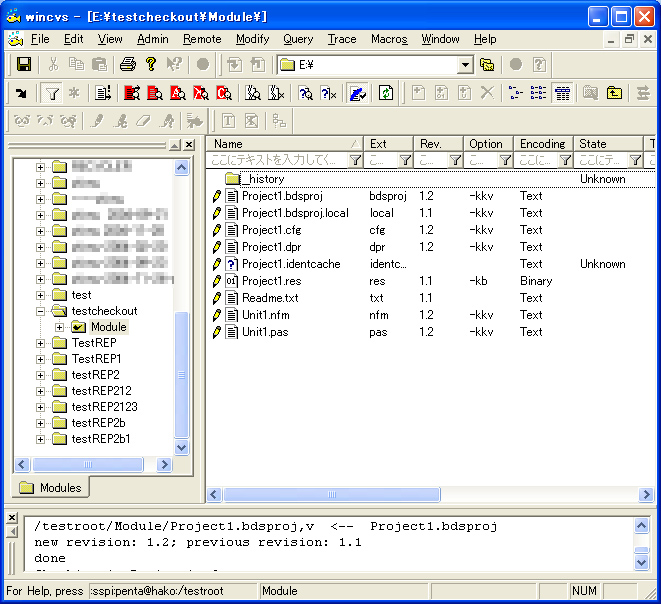Sort by the Encoding column header
Screen dimensions: 661x604
coord(543,144)
